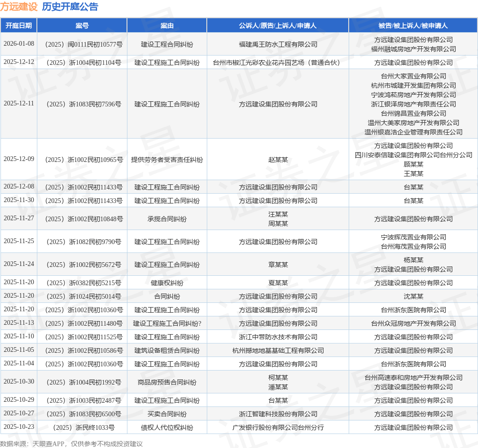The image size is (478, 448).
Task: Select the date cell 2025-12-11
Action: click(19, 103)
